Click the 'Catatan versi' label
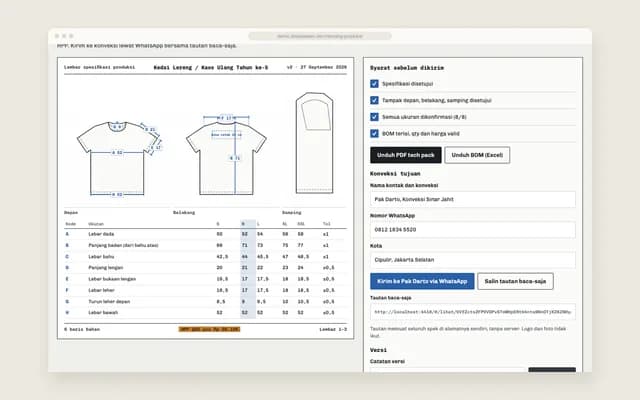This screenshot has width=640, height=400. click(387, 362)
